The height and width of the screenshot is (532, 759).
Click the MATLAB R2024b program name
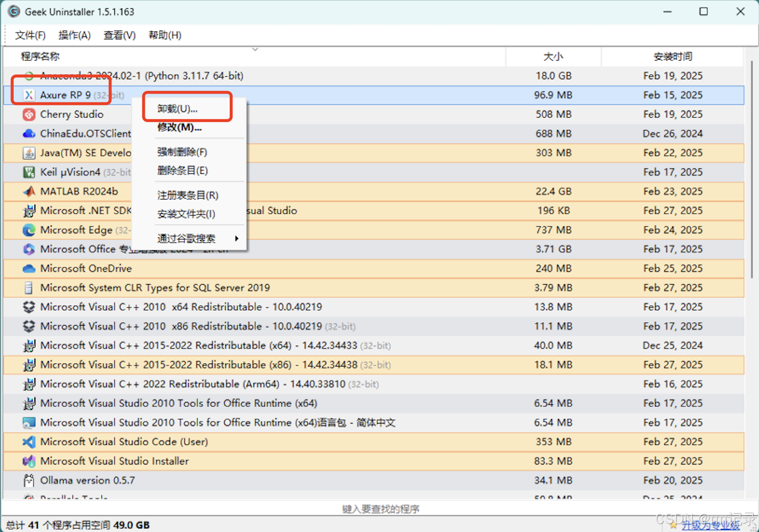point(79,191)
